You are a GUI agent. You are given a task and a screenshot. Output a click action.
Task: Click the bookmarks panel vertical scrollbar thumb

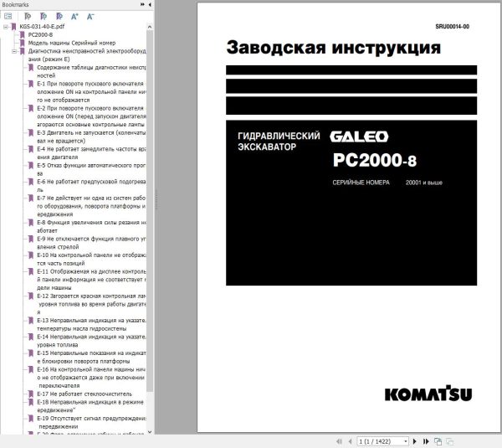click(150, 212)
